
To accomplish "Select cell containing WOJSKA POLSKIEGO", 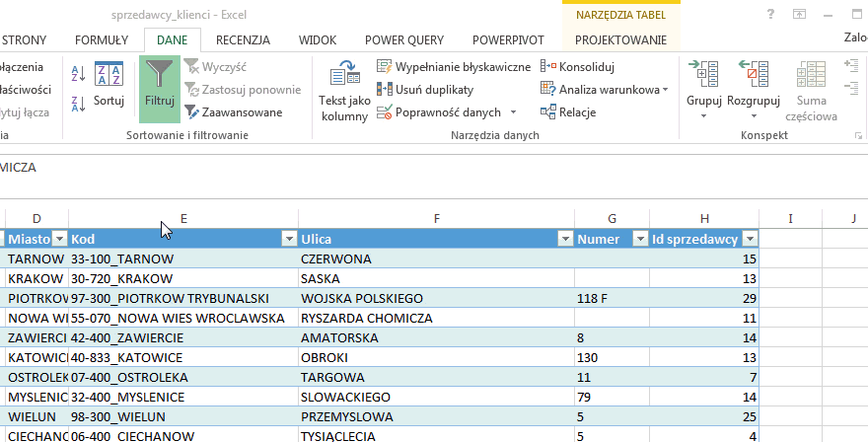I will [x=436, y=298].
